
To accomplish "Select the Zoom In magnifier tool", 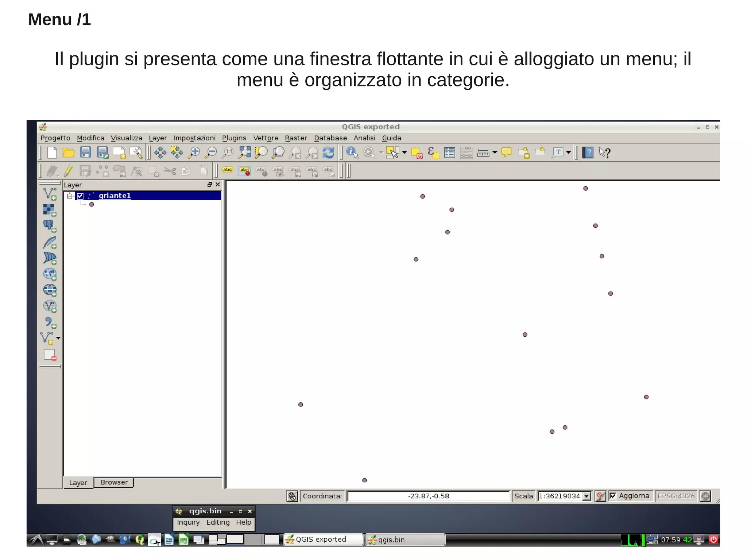I will click(x=194, y=152).
